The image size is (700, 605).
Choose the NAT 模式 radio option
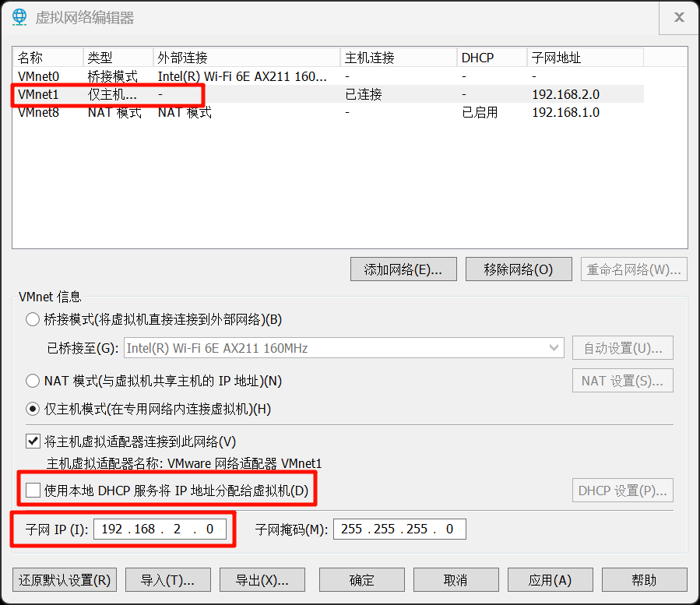pyautogui.click(x=33, y=381)
